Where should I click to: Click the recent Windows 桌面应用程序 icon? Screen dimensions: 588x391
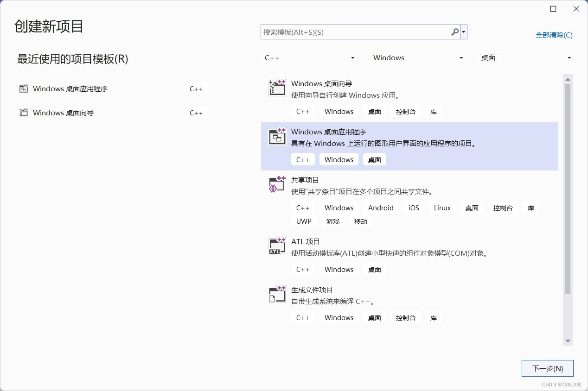pos(24,88)
